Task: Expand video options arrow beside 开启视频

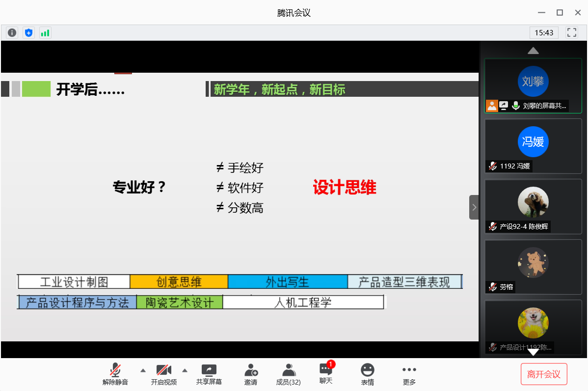Action: 185,370
